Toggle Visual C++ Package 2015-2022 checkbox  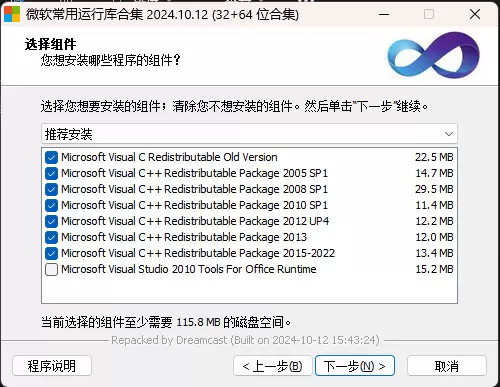(51, 253)
